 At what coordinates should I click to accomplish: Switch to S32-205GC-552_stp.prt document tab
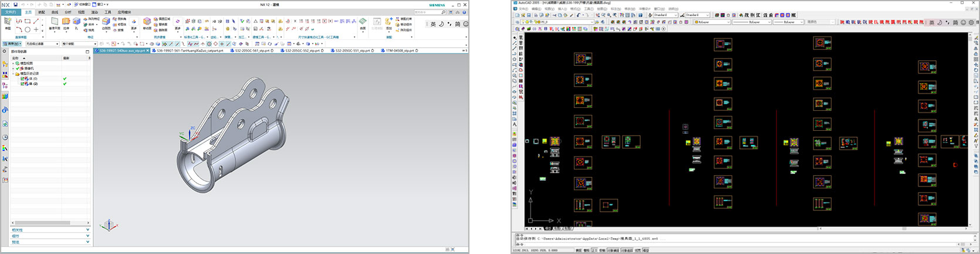click(x=303, y=51)
